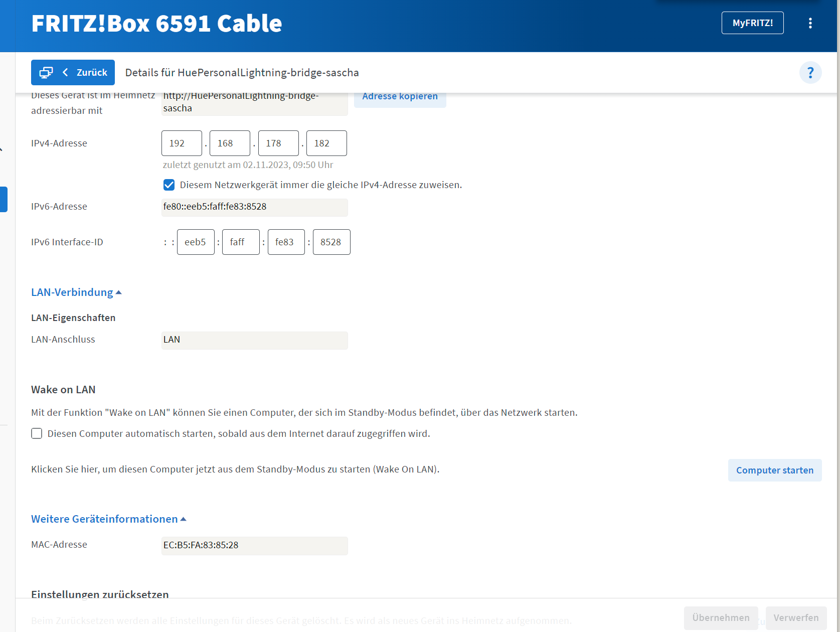840x632 pixels.
Task: Edit IPv4 last octet field 182
Action: 326,143
